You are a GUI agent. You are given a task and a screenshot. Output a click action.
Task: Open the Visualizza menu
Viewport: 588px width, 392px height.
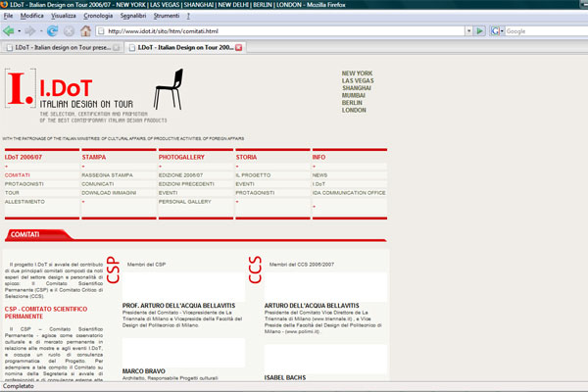pyautogui.click(x=64, y=16)
